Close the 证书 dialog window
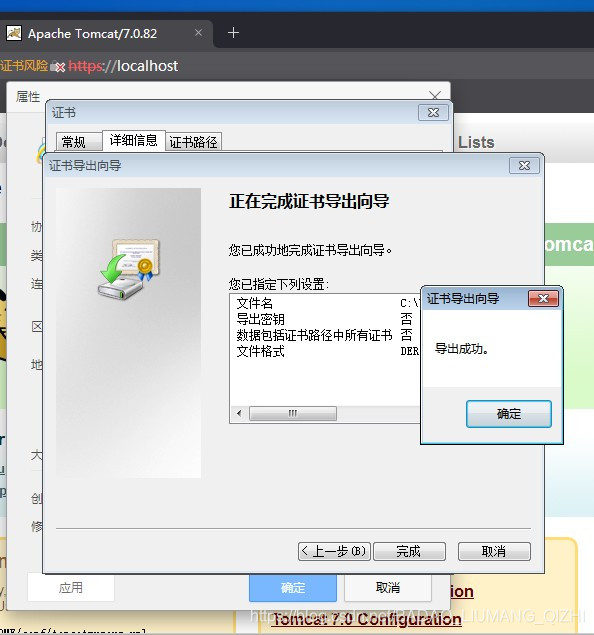Screen dimensions: 594x635 click(x=433, y=112)
